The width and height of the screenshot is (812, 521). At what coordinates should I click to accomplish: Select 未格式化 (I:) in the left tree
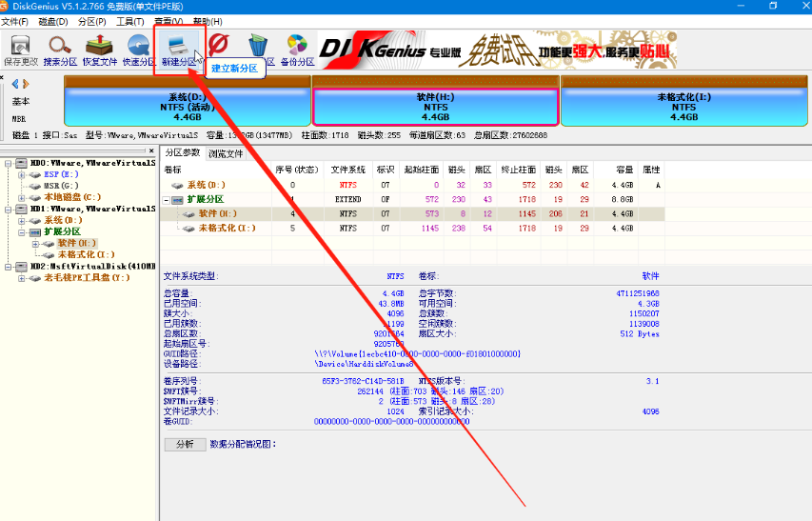click(x=87, y=255)
